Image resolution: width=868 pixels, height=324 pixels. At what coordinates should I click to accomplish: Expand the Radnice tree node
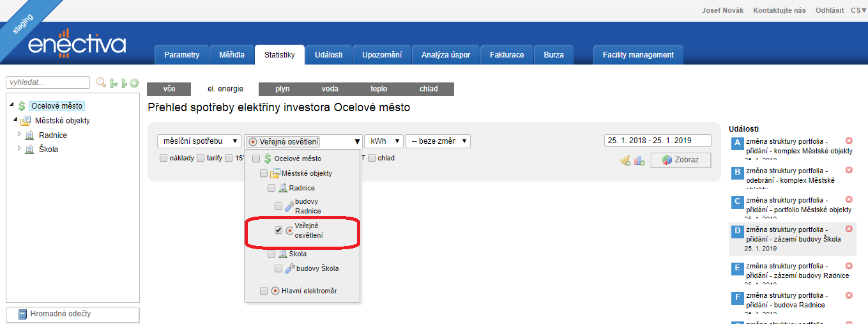point(19,135)
